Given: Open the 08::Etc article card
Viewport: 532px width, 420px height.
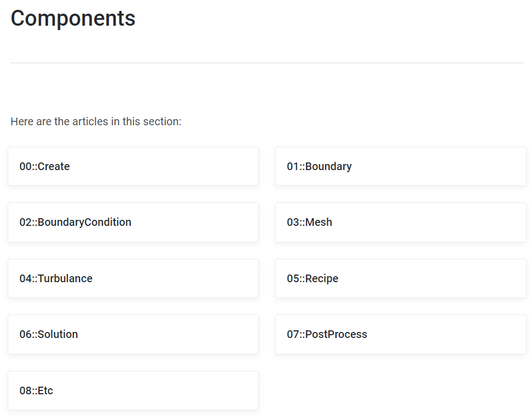Looking at the screenshot, I should pyautogui.click(x=133, y=390).
